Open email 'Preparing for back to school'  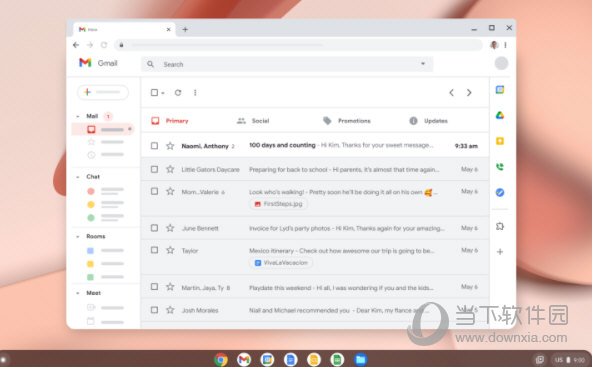tap(288, 170)
